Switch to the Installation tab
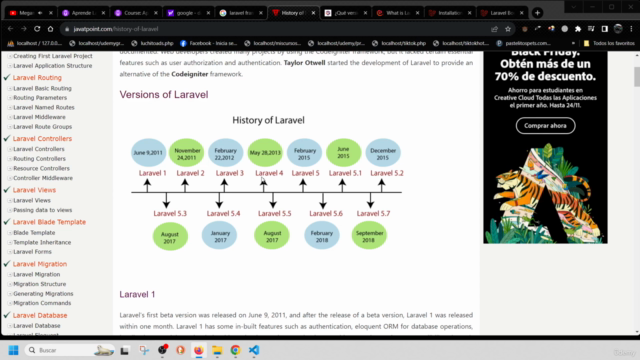 [x=450, y=13]
